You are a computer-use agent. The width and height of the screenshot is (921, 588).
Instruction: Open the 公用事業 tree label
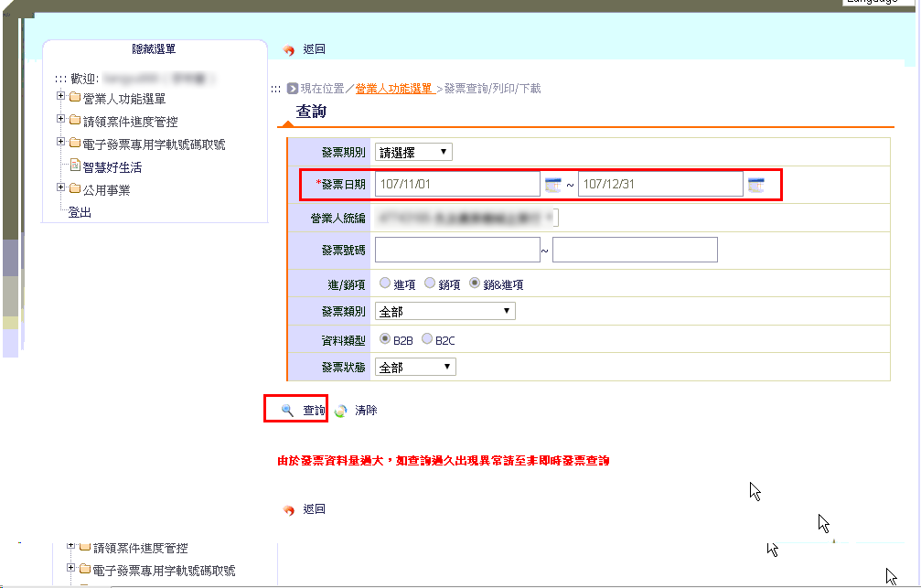[x=106, y=190]
